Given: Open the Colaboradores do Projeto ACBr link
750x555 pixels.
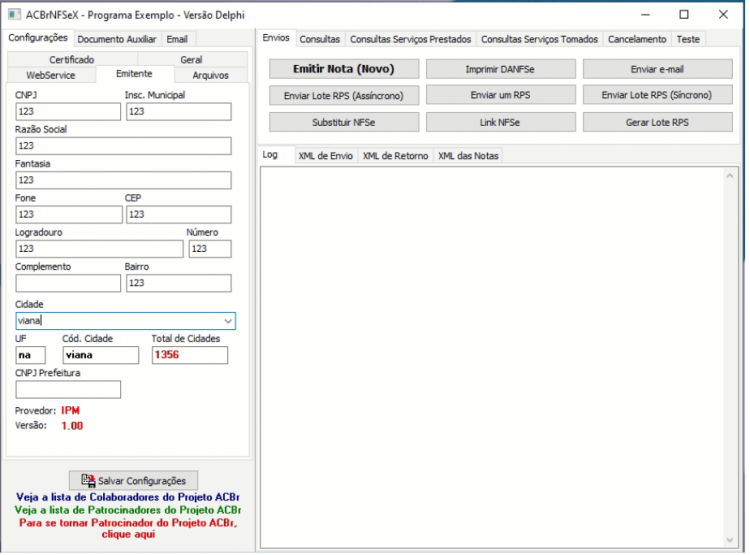Looking at the screenshot, I should [x=128, y=497].
